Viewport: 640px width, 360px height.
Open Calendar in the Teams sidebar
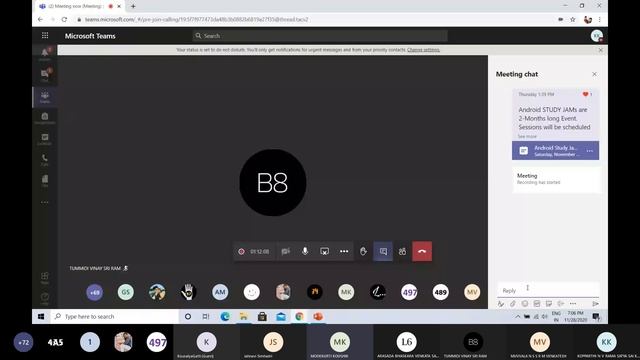[45, 139]
